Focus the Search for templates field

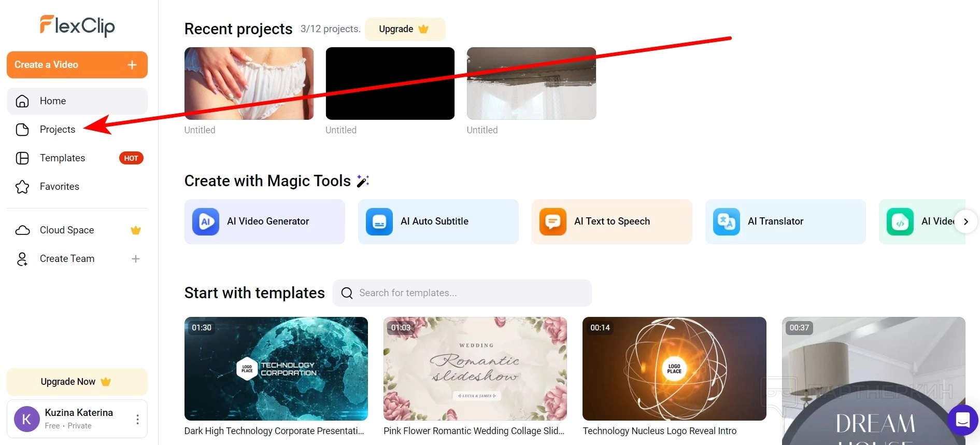462,293
